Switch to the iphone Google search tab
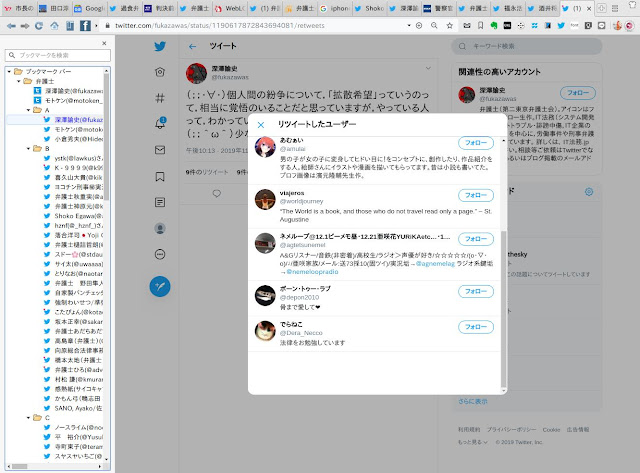Viewport: 640px width, 473px height. click(x=335, y=8)
